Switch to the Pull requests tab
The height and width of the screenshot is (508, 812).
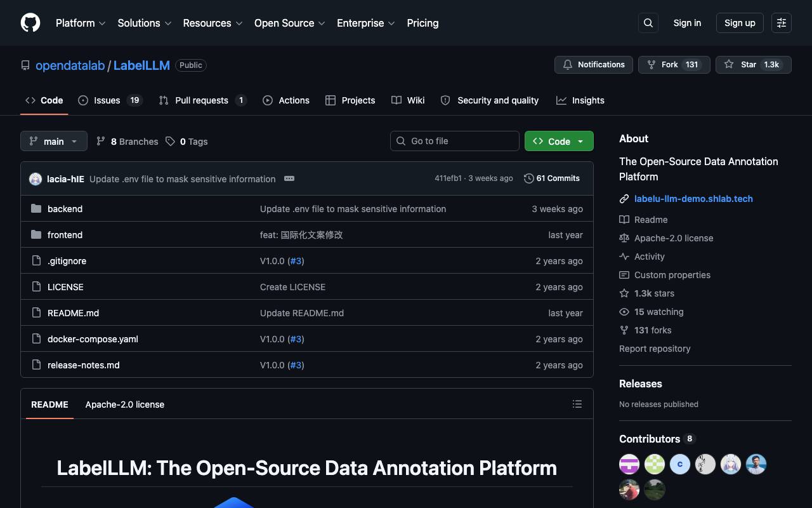pos(202,100)
